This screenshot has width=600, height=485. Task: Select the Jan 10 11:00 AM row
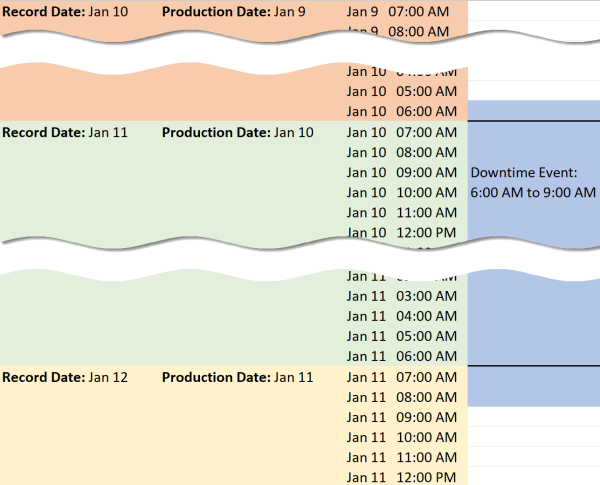[402, 212]
